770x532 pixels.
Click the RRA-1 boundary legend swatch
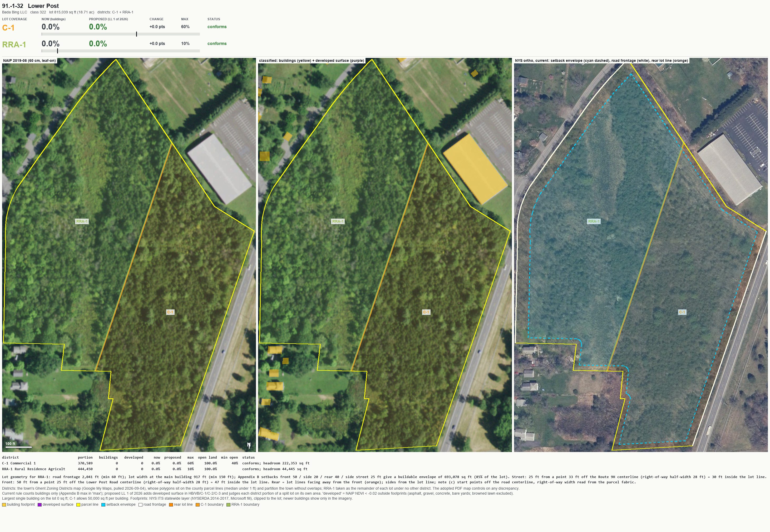(x=229, y=505)
